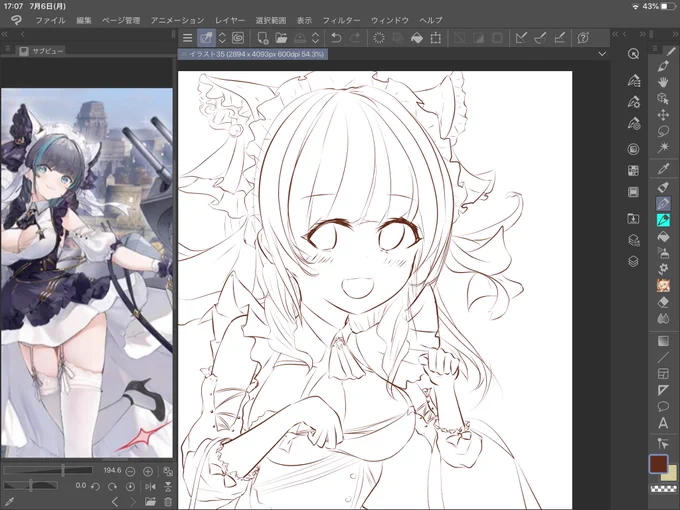Open the フィルター menu

341,20
